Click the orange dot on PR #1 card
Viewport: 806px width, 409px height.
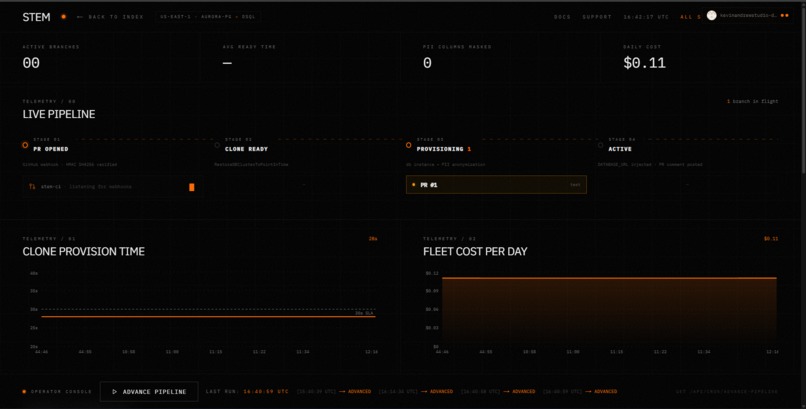[x=414, y=184]
